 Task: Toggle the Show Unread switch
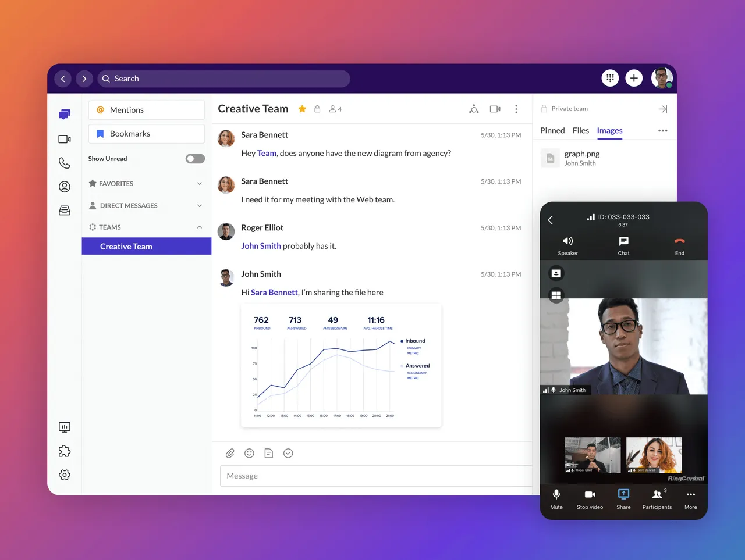tap(195, 159)
